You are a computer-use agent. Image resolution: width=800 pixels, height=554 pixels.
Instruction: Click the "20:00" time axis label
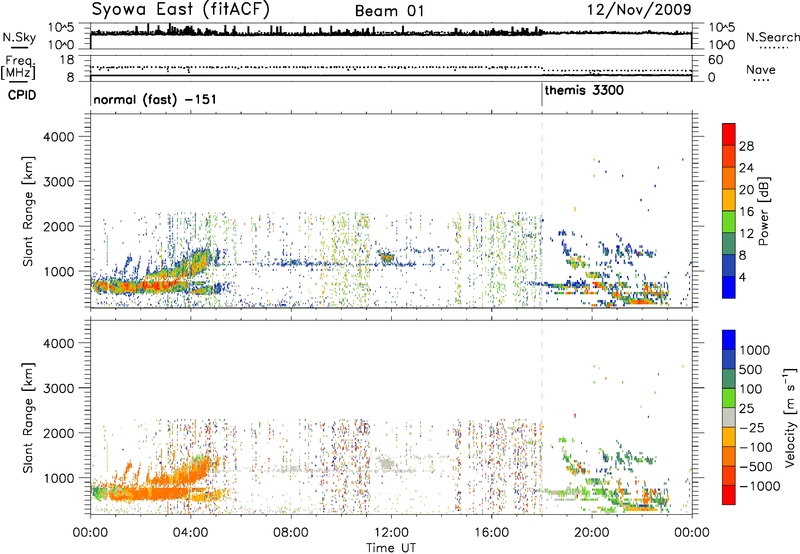pyautogui.click(x=592, y=533)
